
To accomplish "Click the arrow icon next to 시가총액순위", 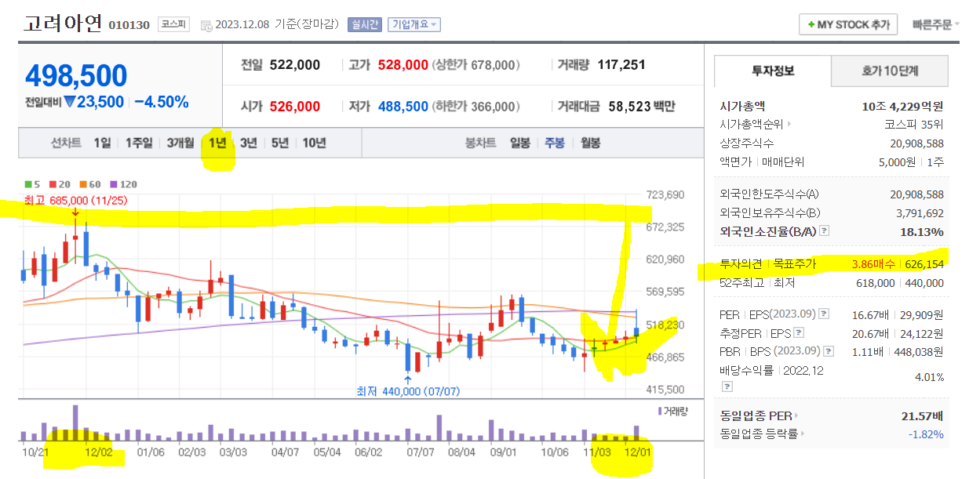I will coord(789,124).
